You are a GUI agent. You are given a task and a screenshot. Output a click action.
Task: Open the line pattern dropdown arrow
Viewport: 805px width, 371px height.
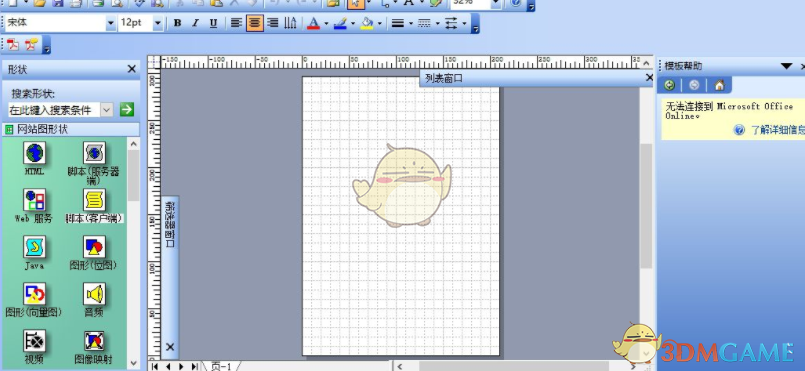pos(437,24)
